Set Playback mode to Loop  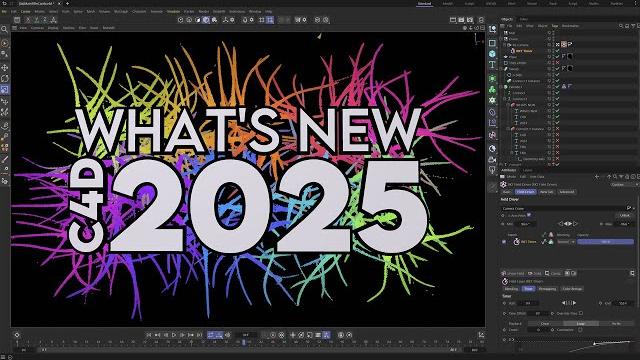click(580, 323)
